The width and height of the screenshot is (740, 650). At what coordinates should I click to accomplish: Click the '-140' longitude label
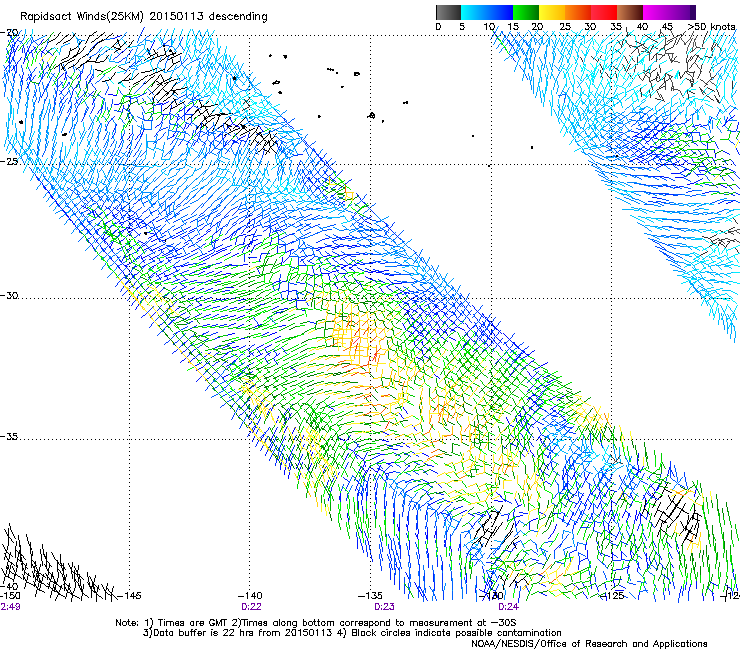coord(250,596)
